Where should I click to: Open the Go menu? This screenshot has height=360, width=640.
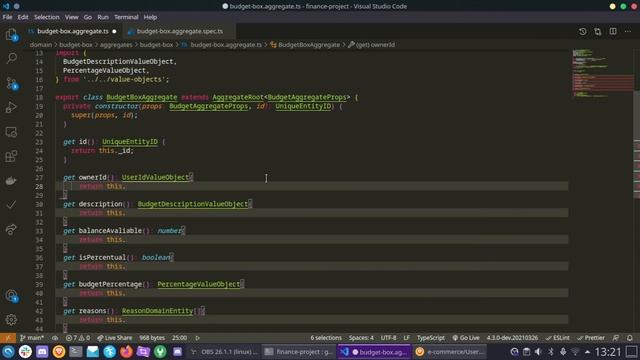(x=88, y=17)
